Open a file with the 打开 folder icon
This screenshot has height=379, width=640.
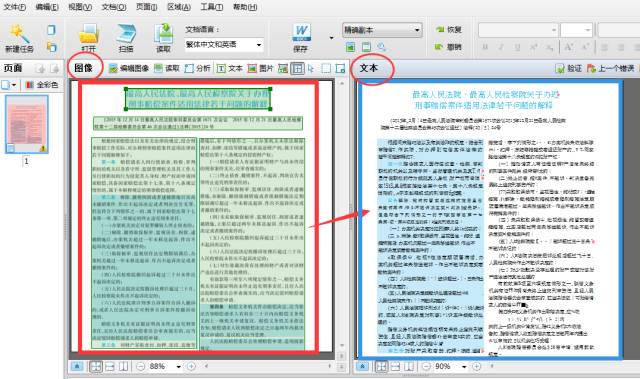(x=89, y=38)
